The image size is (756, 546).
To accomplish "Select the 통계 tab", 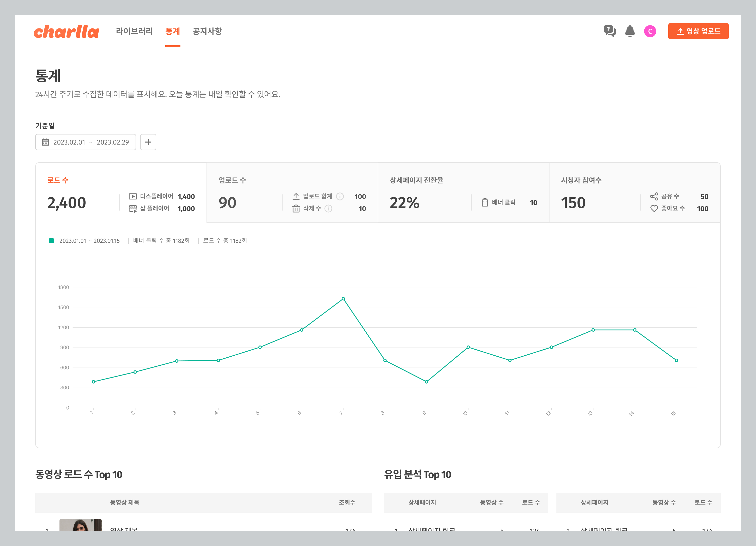I will (173, 31).
